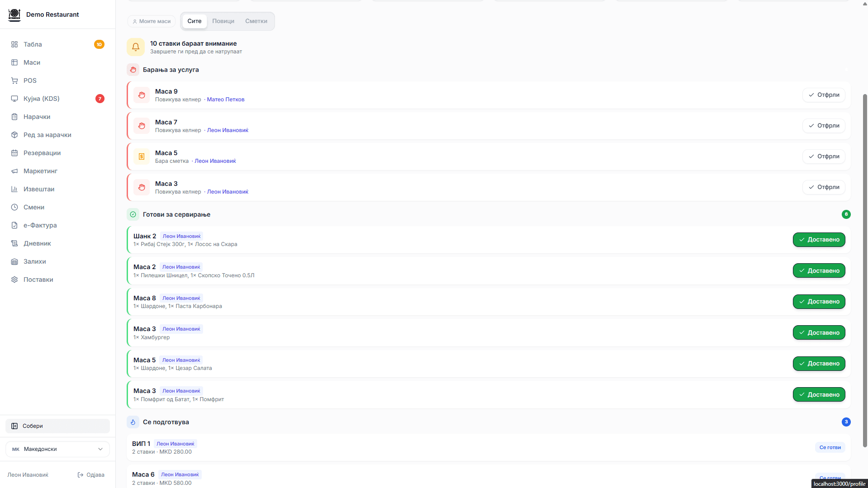Open the Нарачки clipboard icon
Image resolution: width=868 pixels, height=488 pixels.
click(x=14, y=117)
